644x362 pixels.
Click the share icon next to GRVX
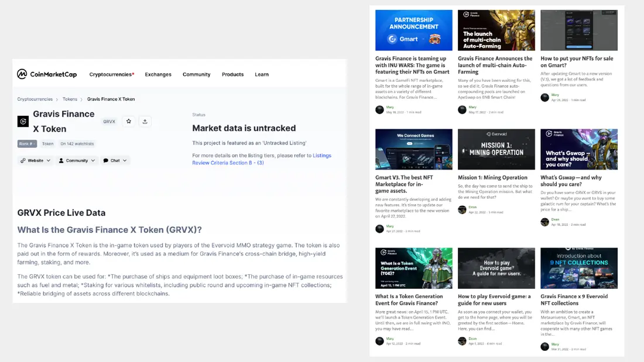pyautogui.click(x=145, y=122)
